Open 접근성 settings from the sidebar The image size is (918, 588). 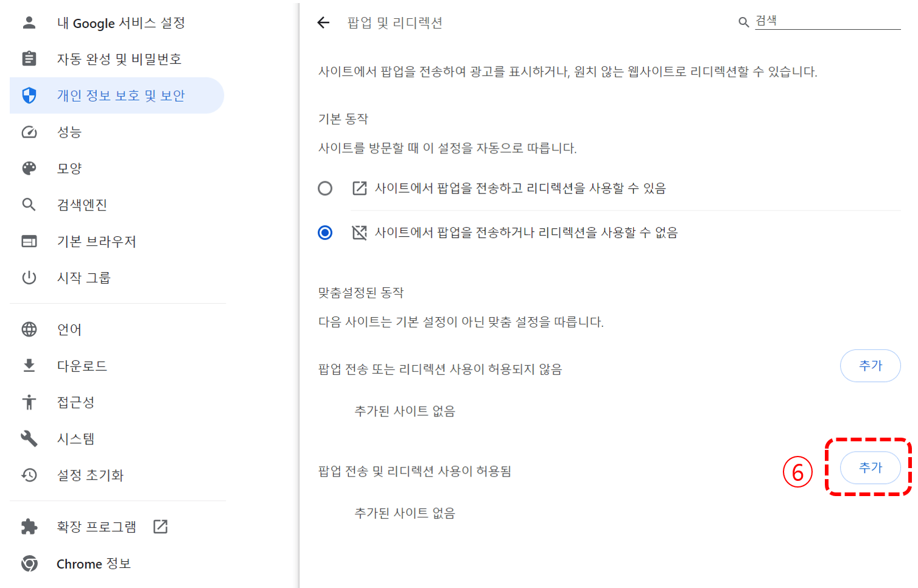75,402
